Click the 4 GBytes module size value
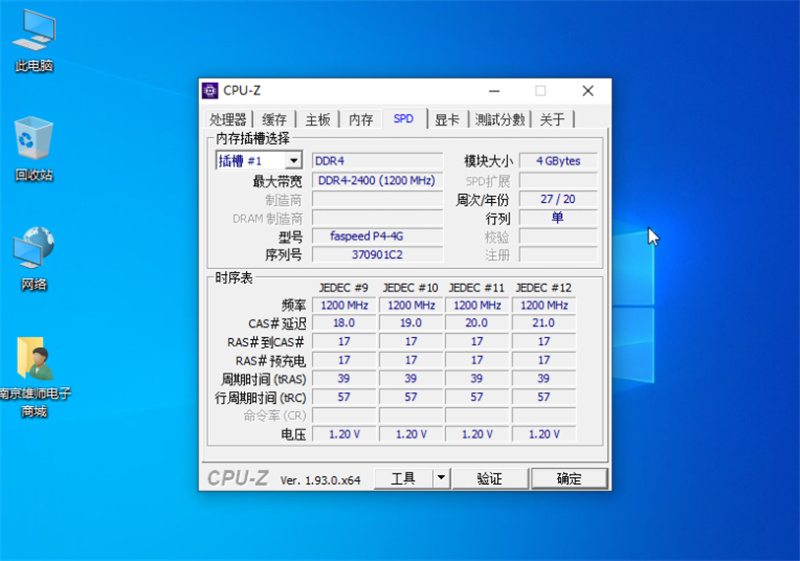 (558, 161)
